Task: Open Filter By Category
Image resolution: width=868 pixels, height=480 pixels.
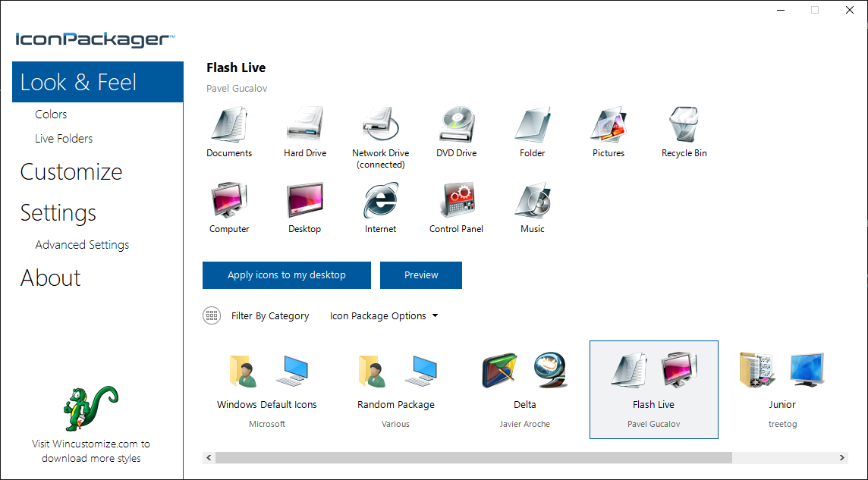Action: tap(270, 315)
